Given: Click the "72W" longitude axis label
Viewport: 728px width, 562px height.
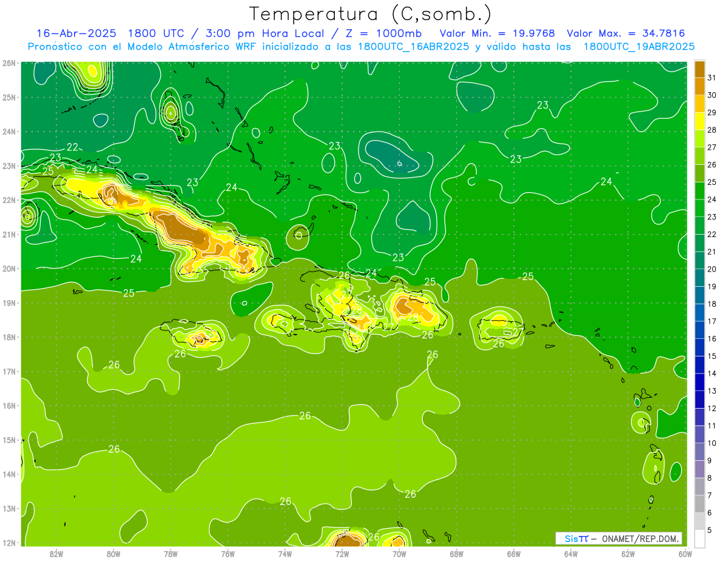Looking at the screenshot, I should click(x=342, y=553).
